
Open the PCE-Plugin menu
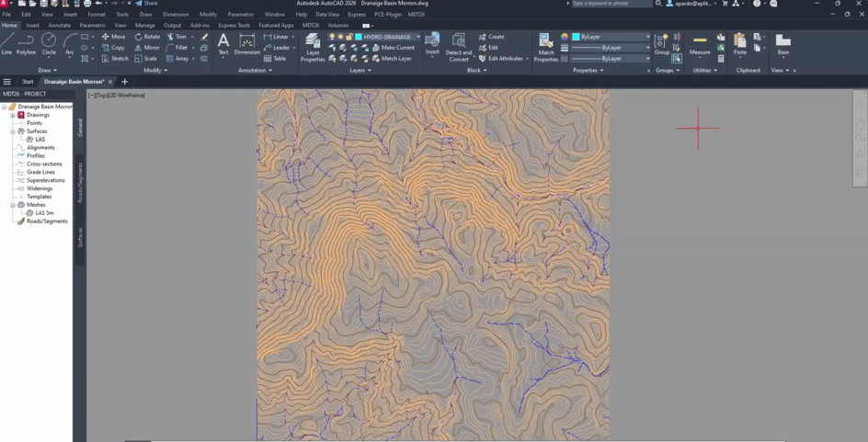(x=386, y=15)
